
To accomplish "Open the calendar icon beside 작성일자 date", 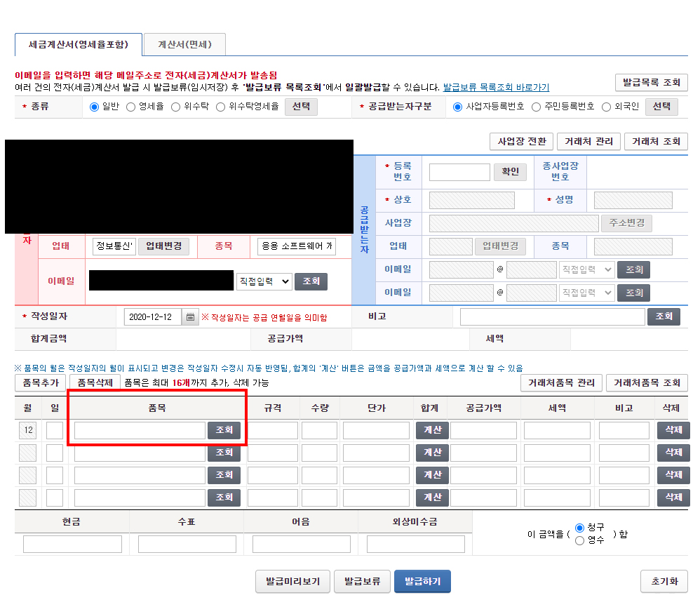I will [190, 317].
